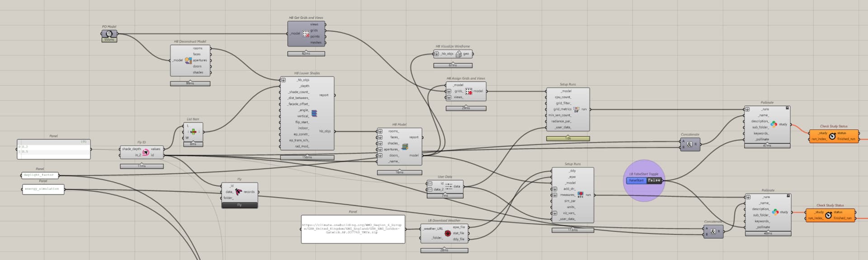Click the epw_file output on LB Download Weather
868x260 pixels.
click(459, 227)
